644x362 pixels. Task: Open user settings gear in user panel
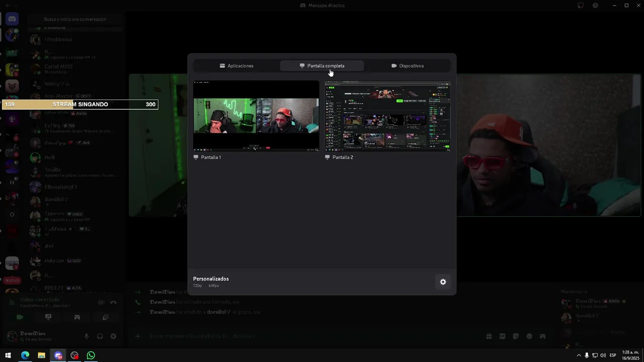coord(113,336)
